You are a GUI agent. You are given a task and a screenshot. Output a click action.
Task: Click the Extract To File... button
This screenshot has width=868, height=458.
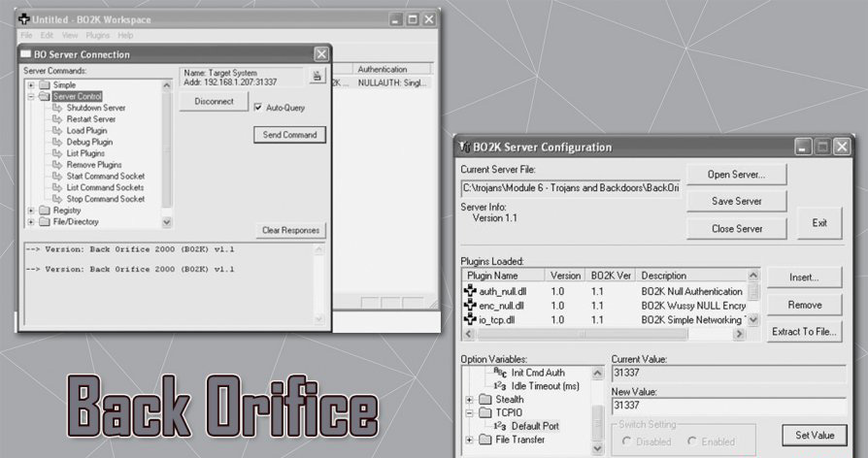804,332
